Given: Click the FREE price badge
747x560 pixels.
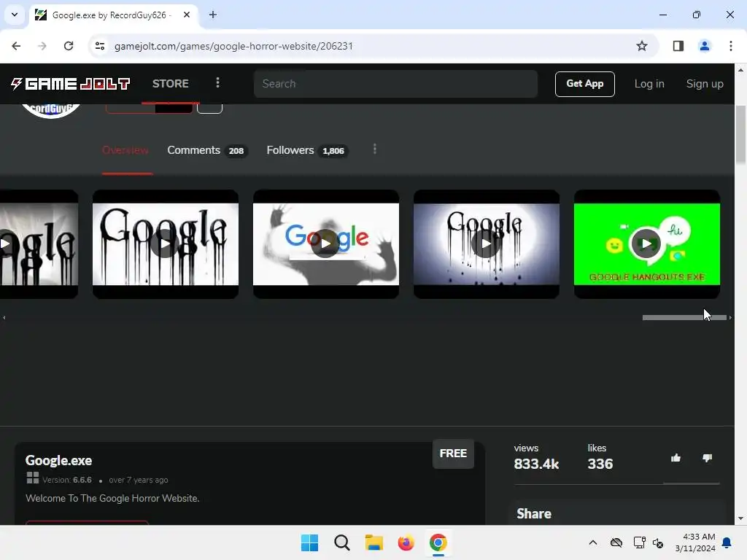Looking at the screenshot, I should 453,454.
